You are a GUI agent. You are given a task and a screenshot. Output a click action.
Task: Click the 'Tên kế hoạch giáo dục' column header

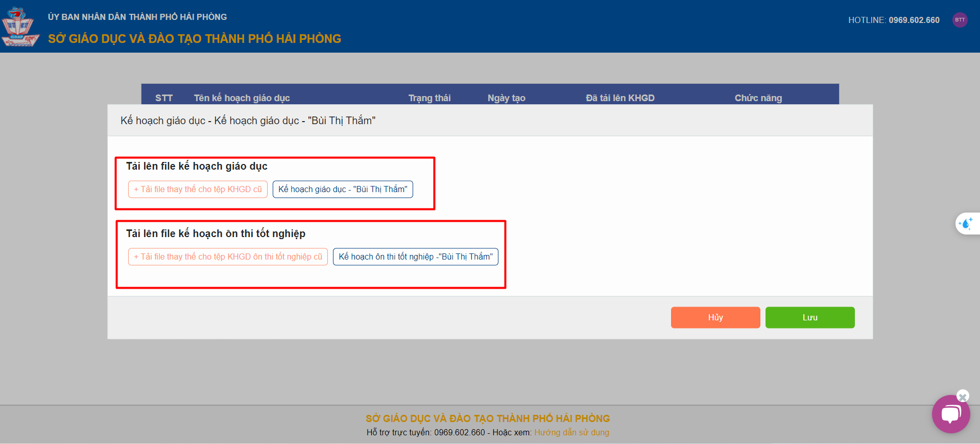(x=242, y=98)
